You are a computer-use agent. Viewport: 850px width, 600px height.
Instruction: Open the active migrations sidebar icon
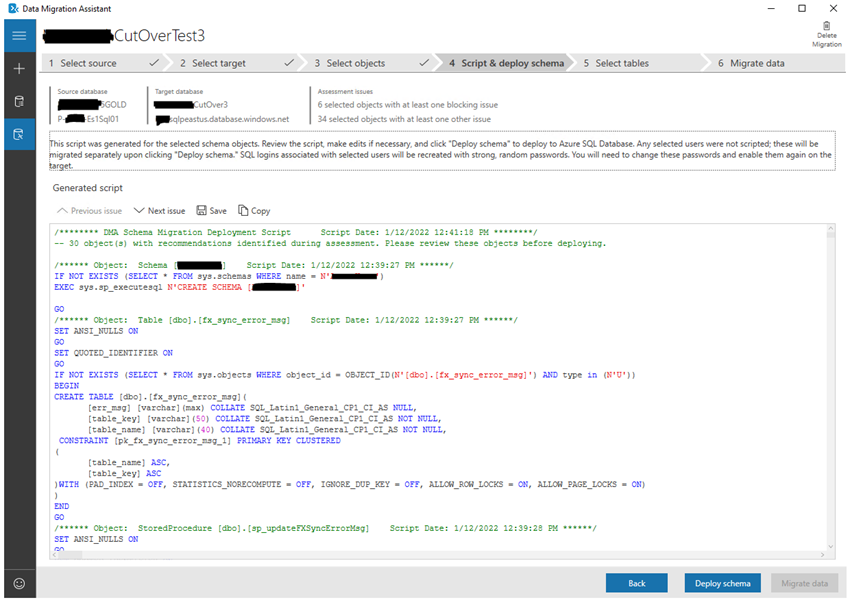(19, 133)
